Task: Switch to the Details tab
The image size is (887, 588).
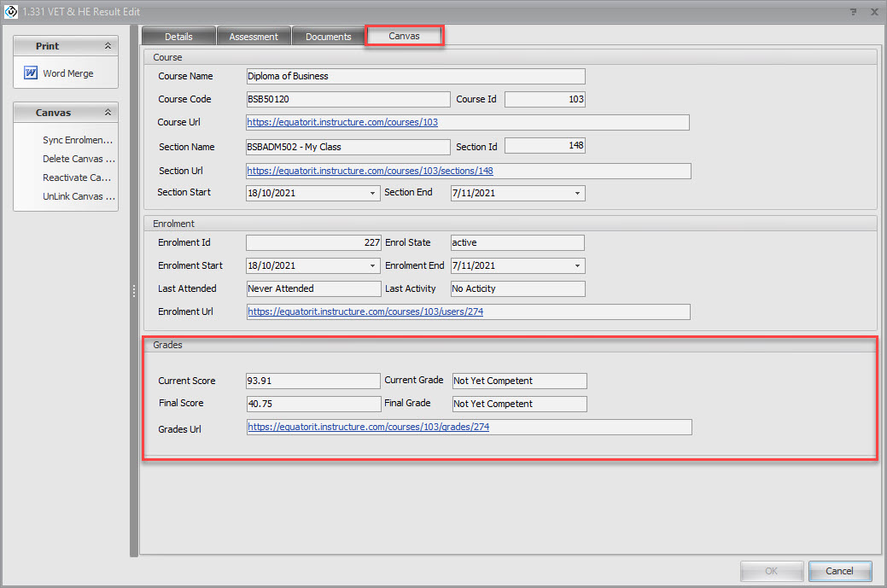Action: point(178,37)
